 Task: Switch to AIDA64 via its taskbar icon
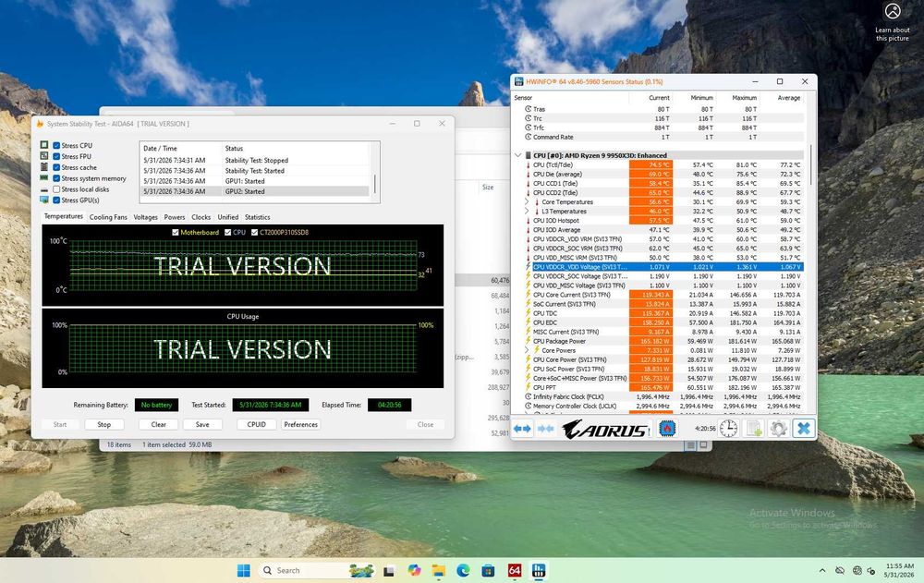point(514,570)
